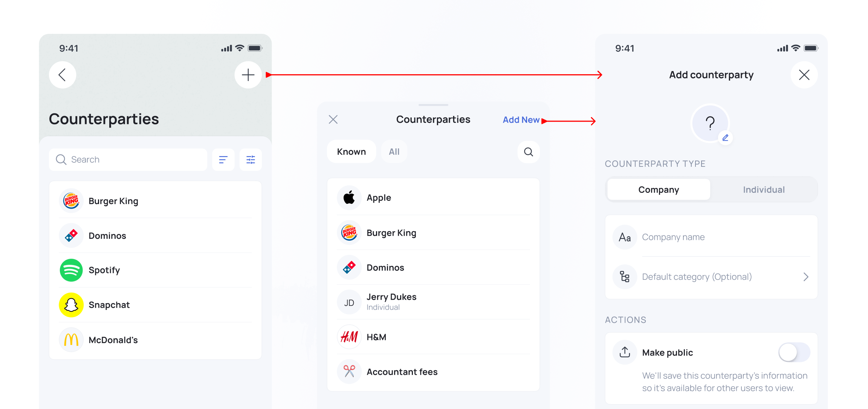The image size is (868, 409).
Task: Close the Counterparties bottom sheet
Action: pos(333,120)
